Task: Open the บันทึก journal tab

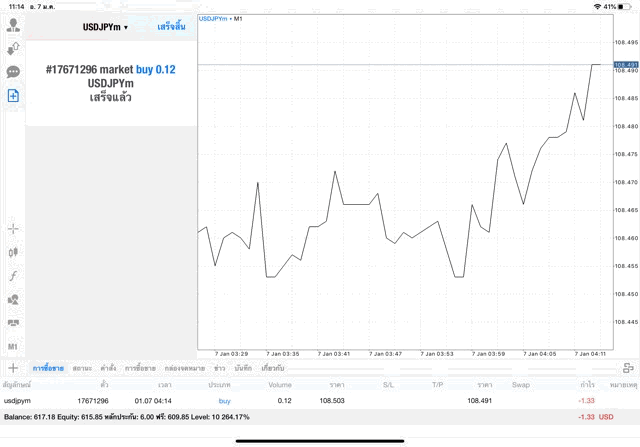Action: pyautogui.click(x=243, y=369)
